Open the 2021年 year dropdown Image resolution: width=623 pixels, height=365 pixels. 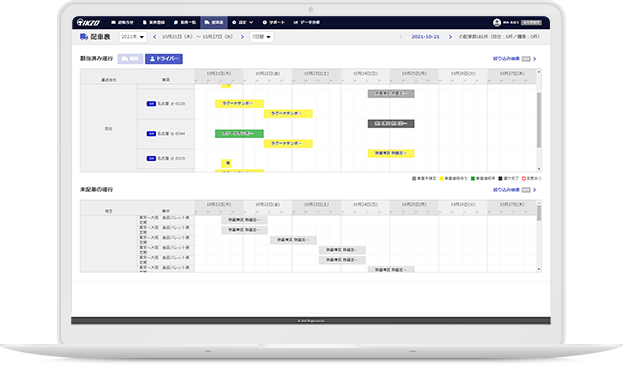133,37
